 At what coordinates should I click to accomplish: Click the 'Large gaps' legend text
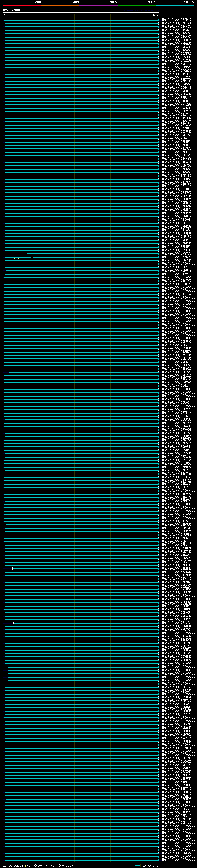[13, 866]
